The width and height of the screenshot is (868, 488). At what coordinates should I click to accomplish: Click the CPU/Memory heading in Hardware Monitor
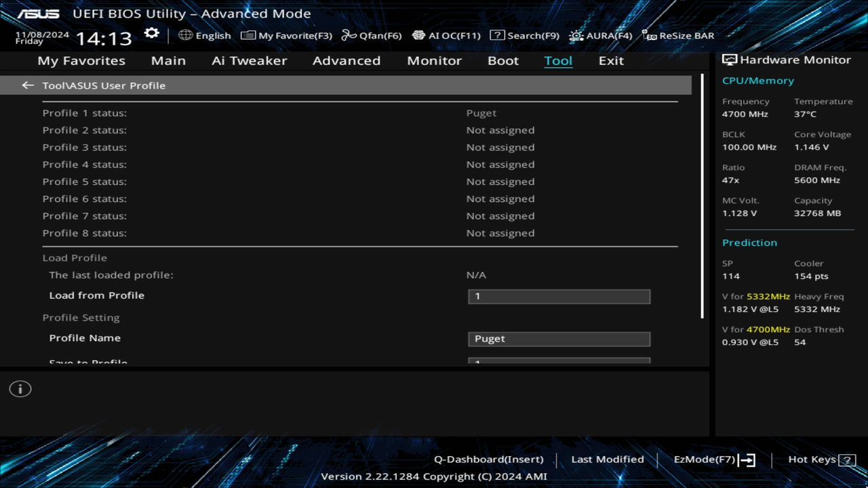pos(758,81)
